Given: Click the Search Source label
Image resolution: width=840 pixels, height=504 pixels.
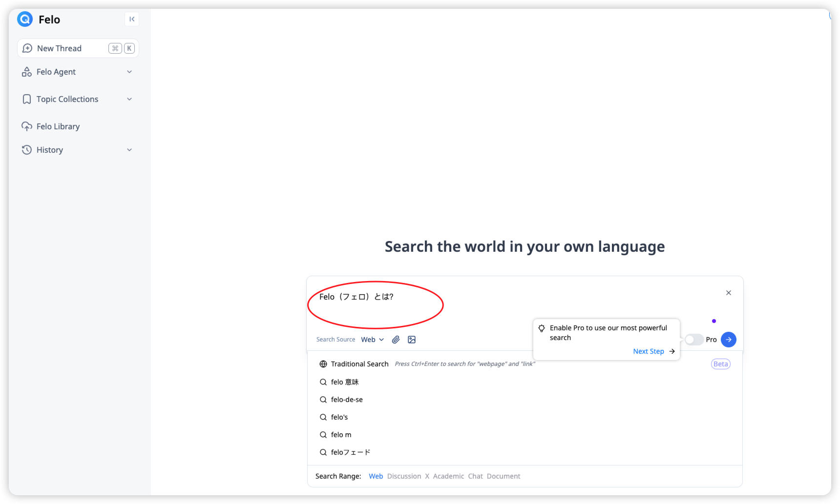Looking at the screenshot, I should point(336,340).
